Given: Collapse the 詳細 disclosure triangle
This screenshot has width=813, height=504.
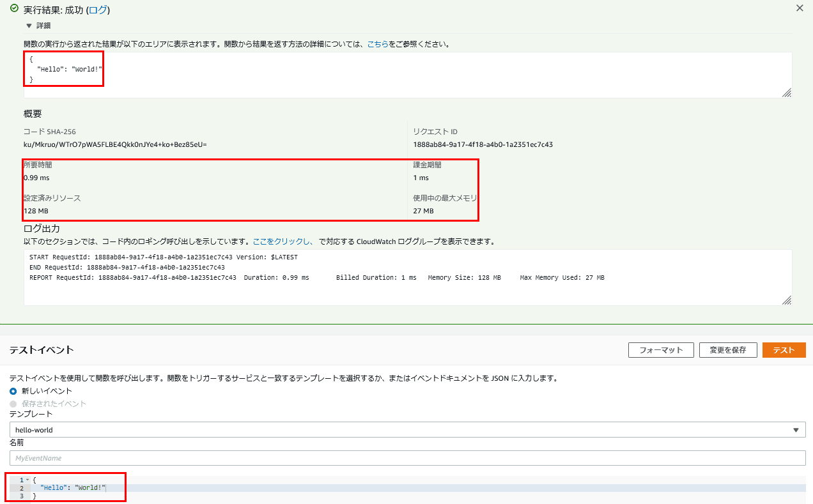Looking at the screenshot, I should (x=29, y=26).
